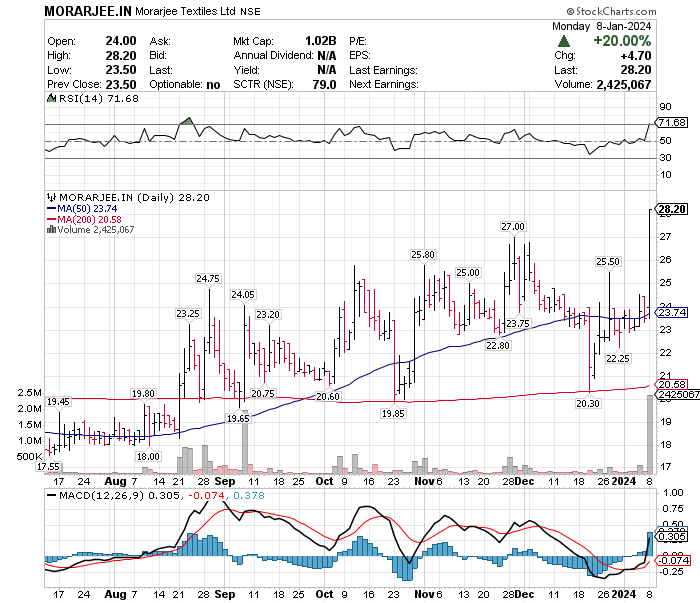
Task: Click the High value 28.20 in header
Action: coord(121,55)
